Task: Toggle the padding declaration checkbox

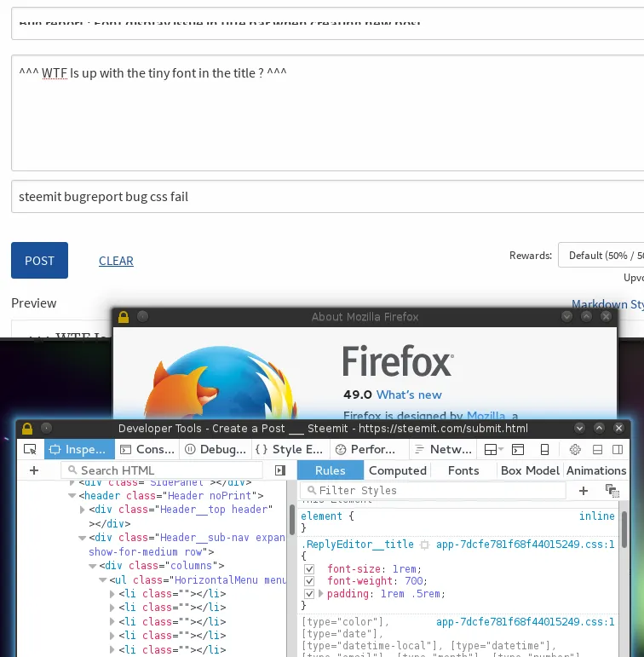Action: coord(309,593)
